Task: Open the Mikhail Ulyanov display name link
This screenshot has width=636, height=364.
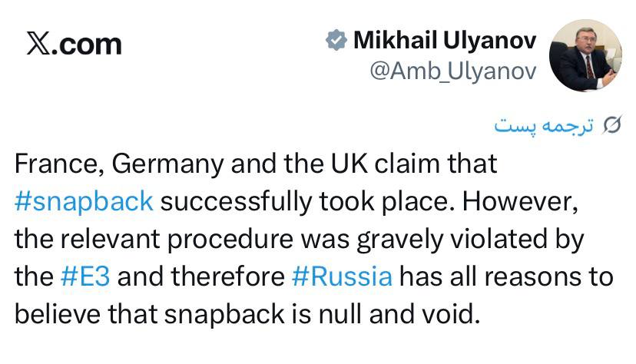Action: click(x=444, y=40)
